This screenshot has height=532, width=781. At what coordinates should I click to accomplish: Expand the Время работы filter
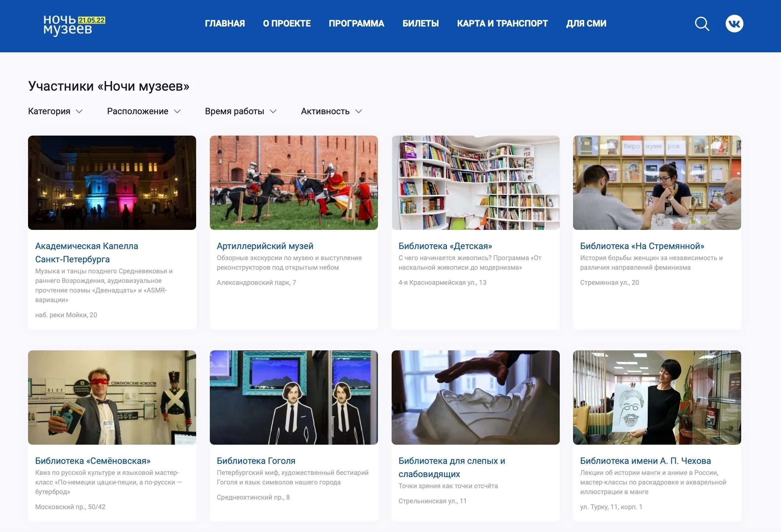tap(240, 111)
